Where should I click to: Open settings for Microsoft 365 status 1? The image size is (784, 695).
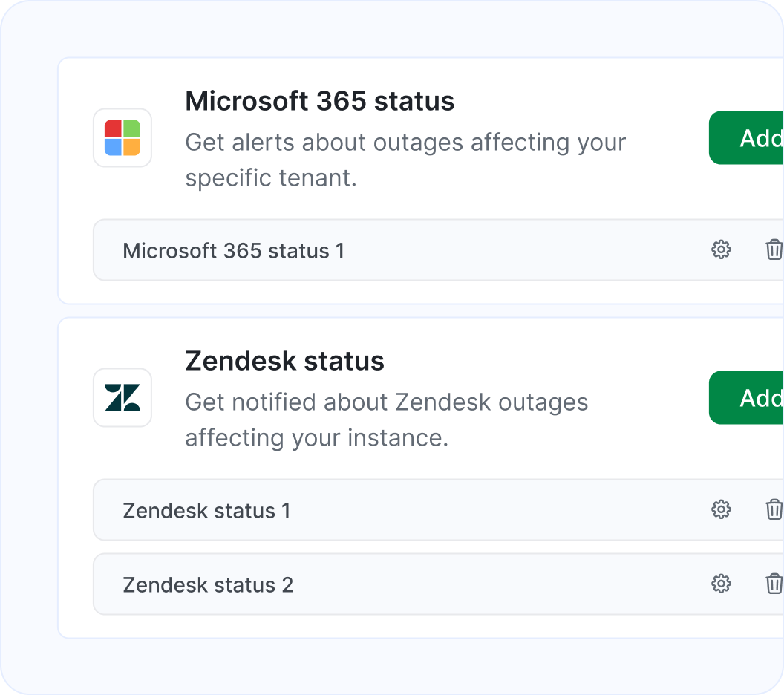point(720,250)
